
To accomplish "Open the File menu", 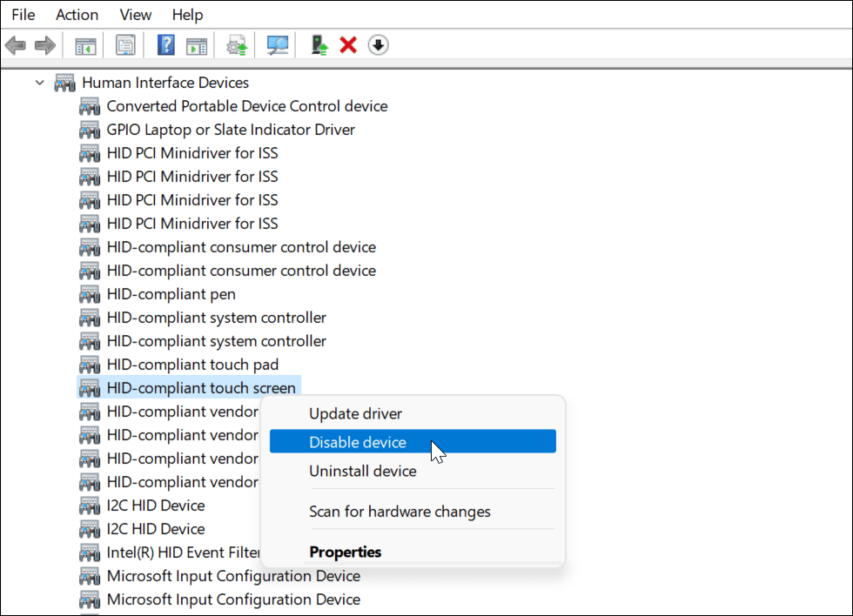I will tap(23, 14).
